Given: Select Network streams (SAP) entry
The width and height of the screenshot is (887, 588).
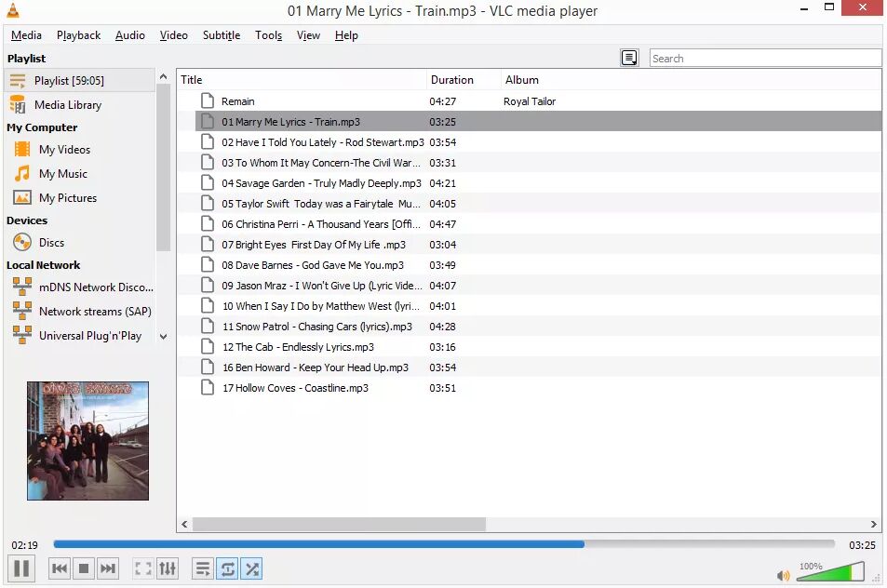Looking at the screenshot, I should 79,311.
